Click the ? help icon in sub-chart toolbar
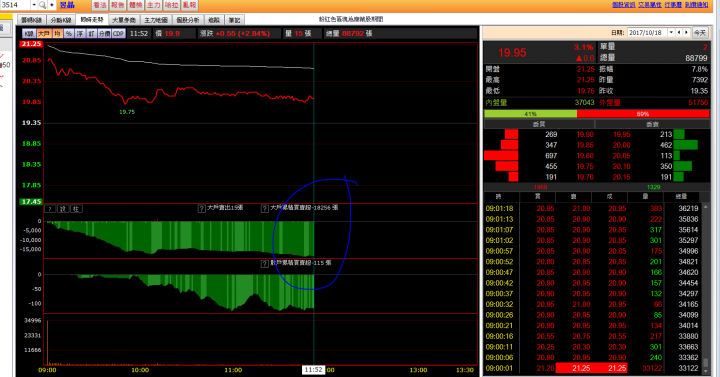Screen dimensions: 720x377 click(x=50, y=209)
